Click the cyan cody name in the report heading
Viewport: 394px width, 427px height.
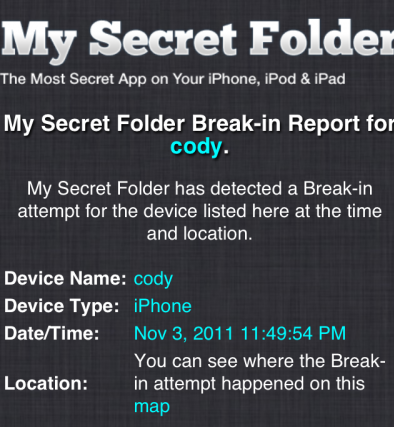[x=196, y=147]
